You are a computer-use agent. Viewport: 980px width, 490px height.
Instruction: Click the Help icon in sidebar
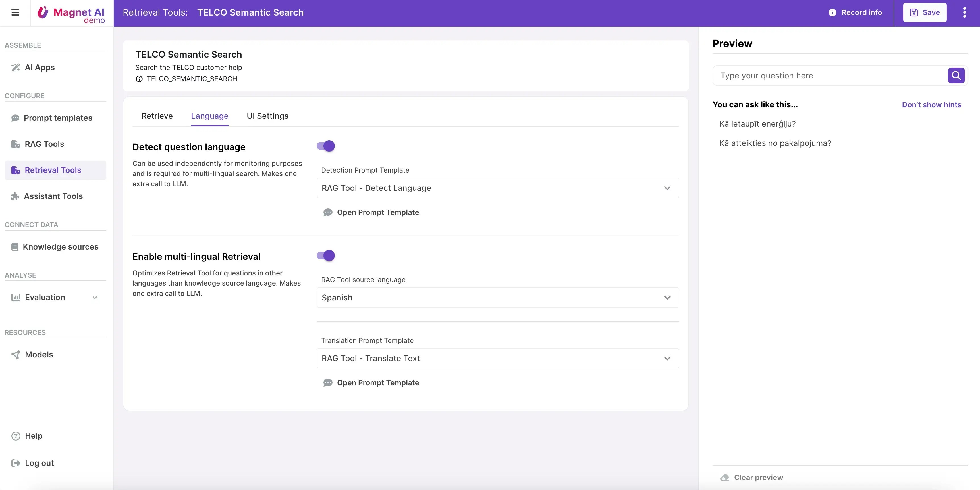coord(16,436)
